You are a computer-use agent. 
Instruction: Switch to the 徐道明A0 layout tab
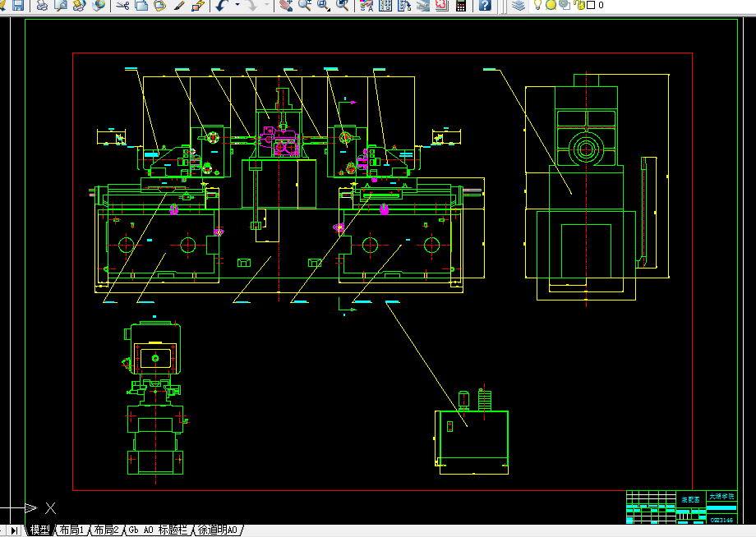click(218, 530)
